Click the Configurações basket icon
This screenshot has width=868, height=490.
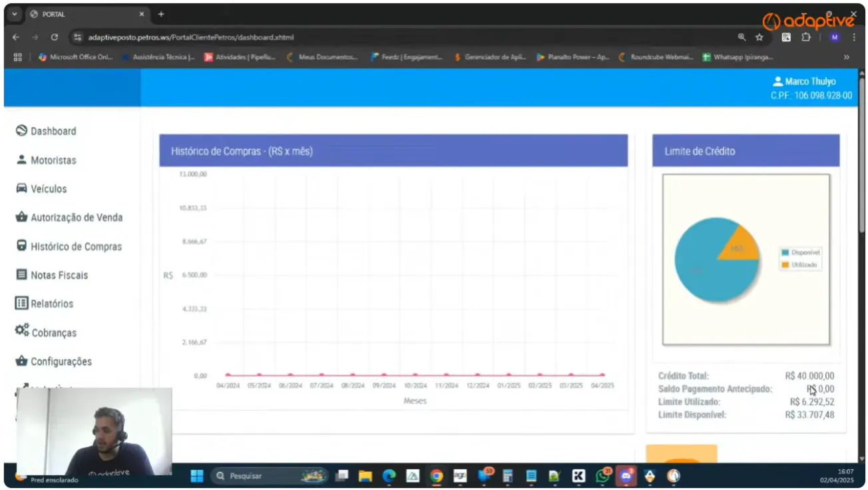(x=21, y=361)
